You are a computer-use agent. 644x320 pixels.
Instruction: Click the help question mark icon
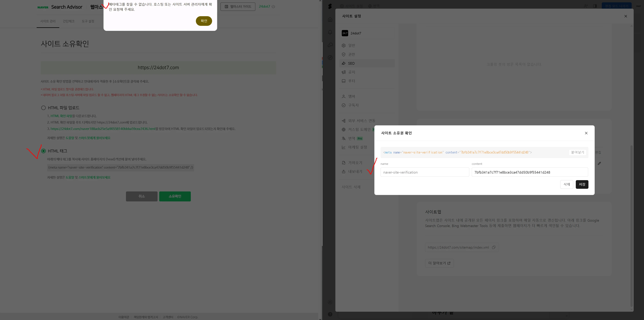[x=330, y=314]
